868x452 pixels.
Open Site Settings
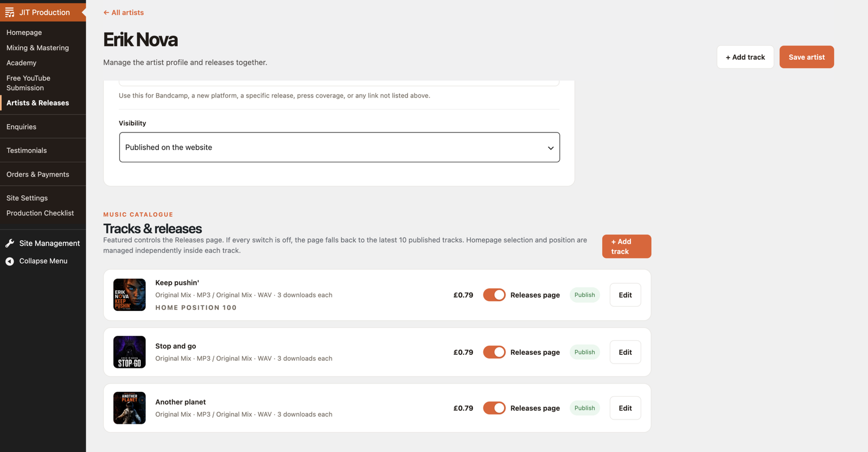tap(27, 199)
